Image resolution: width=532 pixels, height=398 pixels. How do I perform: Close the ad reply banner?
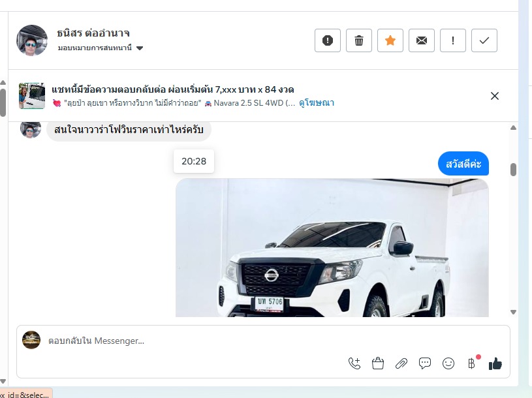(495, 96)
